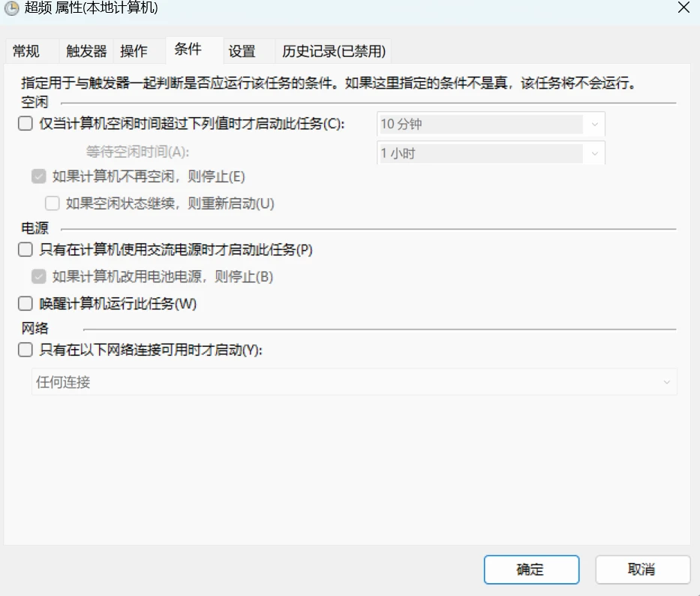Click the 等待空闲时间(A): label
Screen dimensions: 700x596
137,152
